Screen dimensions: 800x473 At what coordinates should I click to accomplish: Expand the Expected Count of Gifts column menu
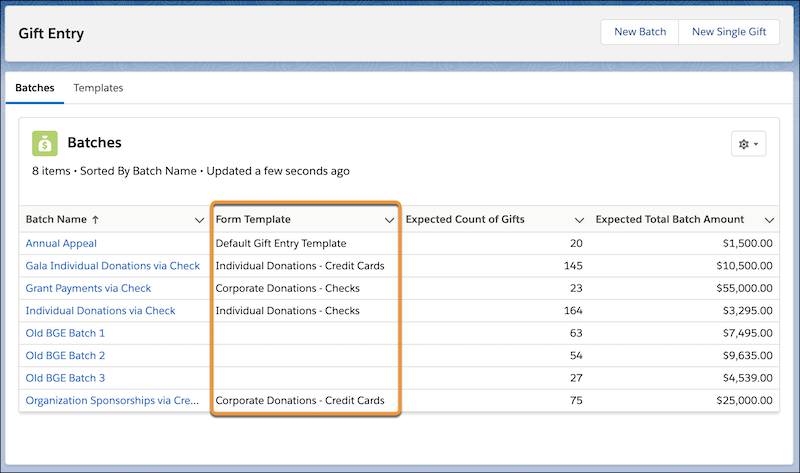[579, 220]
